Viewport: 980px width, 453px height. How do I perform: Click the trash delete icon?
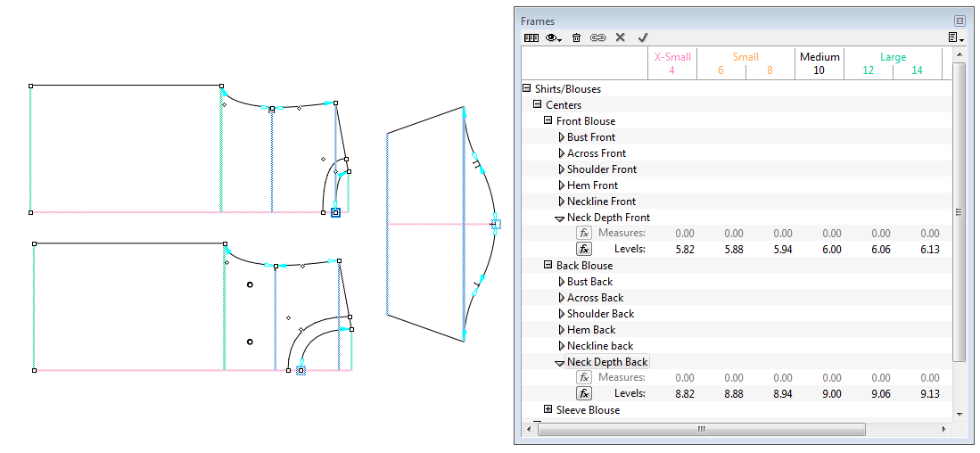coord(576,37)
